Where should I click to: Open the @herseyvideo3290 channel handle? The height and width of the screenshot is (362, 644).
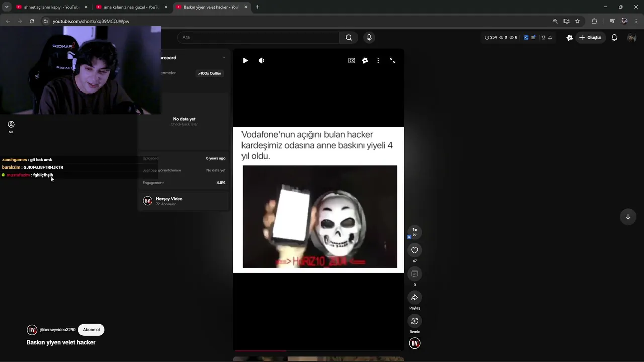click(x=58, y=330)
